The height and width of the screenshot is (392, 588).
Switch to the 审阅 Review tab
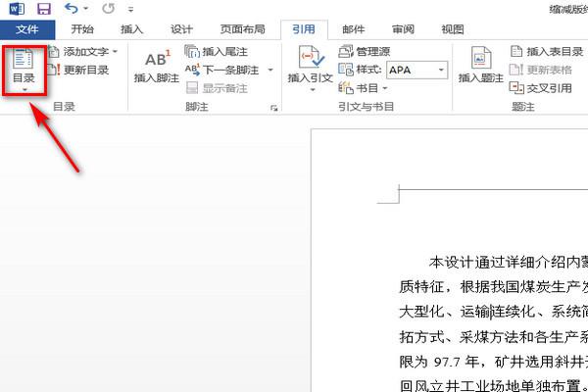[403, 29]
